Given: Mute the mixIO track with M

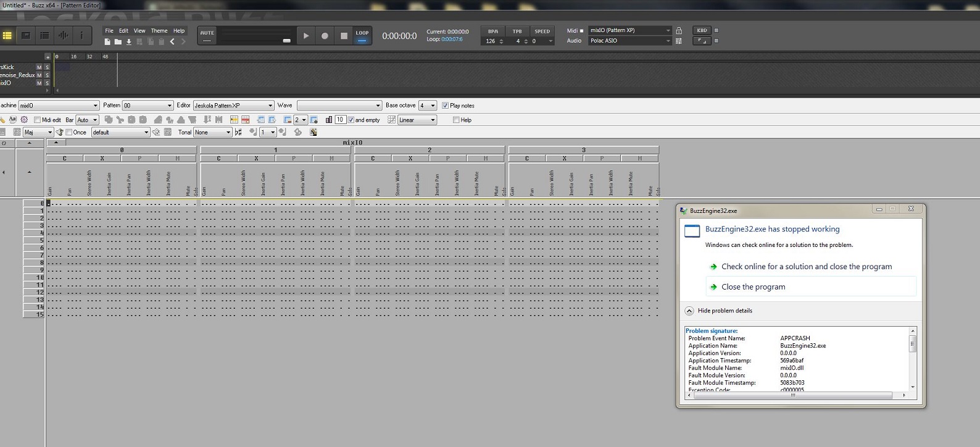Looking at the screenshot, I should click(39, 83).
